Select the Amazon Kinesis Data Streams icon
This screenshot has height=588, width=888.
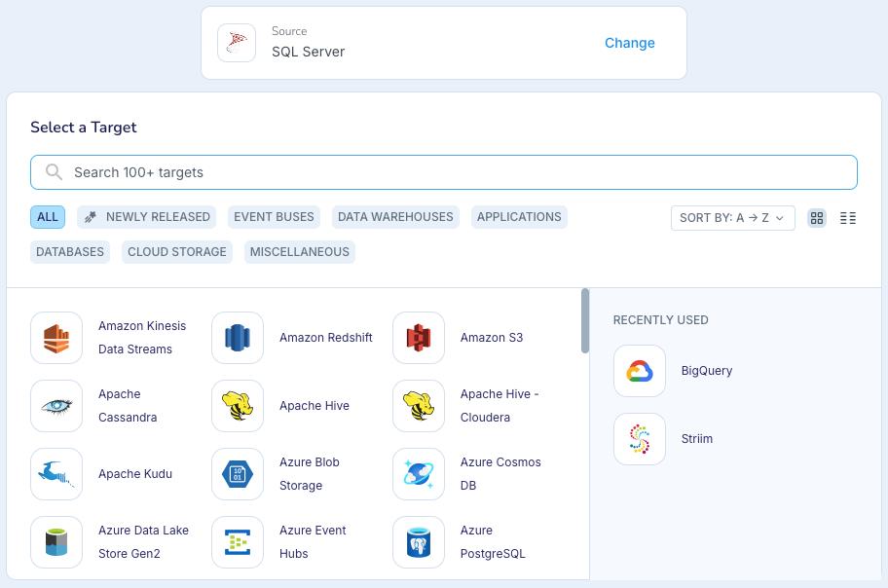click(x=56, y=338)
